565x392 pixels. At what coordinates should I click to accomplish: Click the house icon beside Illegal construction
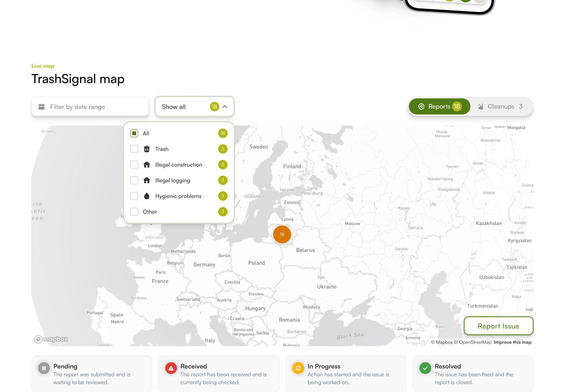click(x=147, y=165)
